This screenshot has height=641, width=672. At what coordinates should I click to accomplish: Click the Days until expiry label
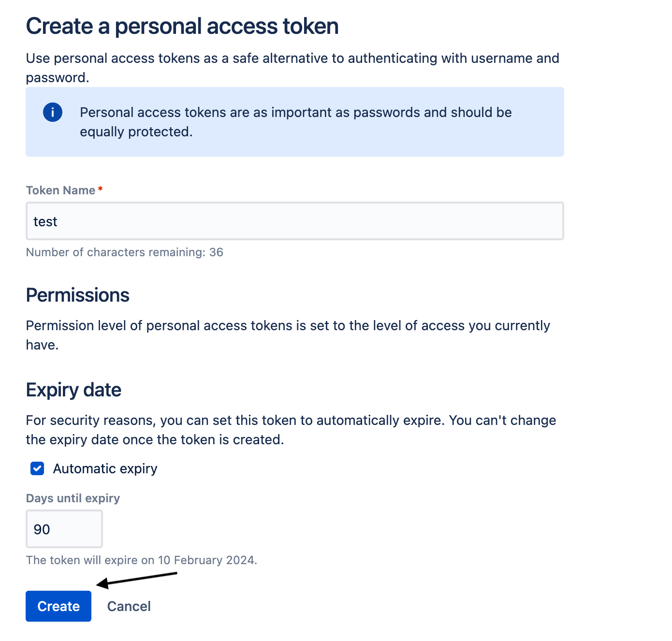(x=73, y=498)
